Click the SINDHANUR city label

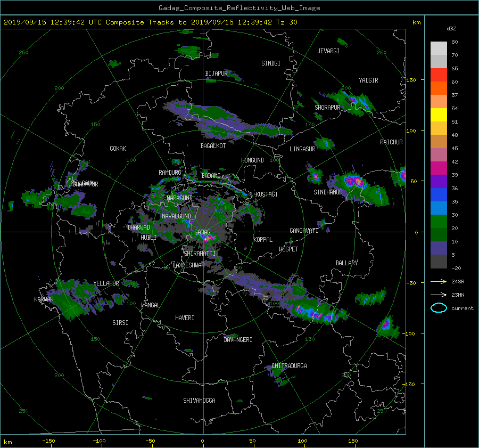[x=328, y=192]
